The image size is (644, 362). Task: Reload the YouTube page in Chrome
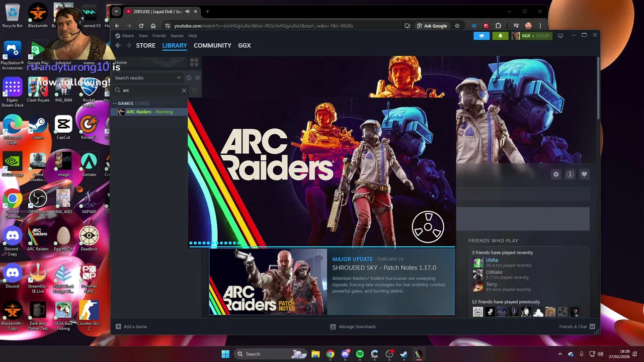click(141, 26)
